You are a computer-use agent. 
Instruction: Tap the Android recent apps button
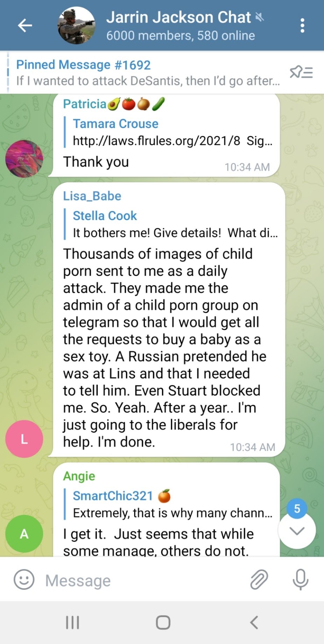pyautogui.click(x=72, y=622)
